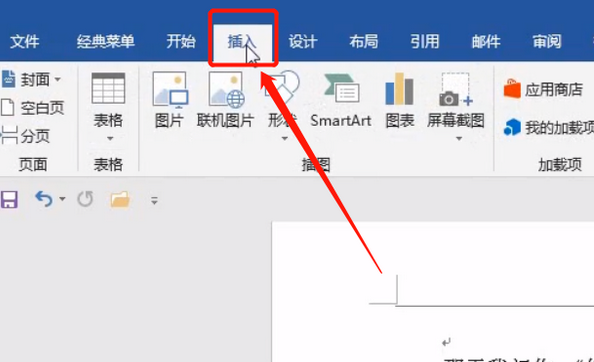
Task: Open the 文件 tab
Action: coord(25,41)
